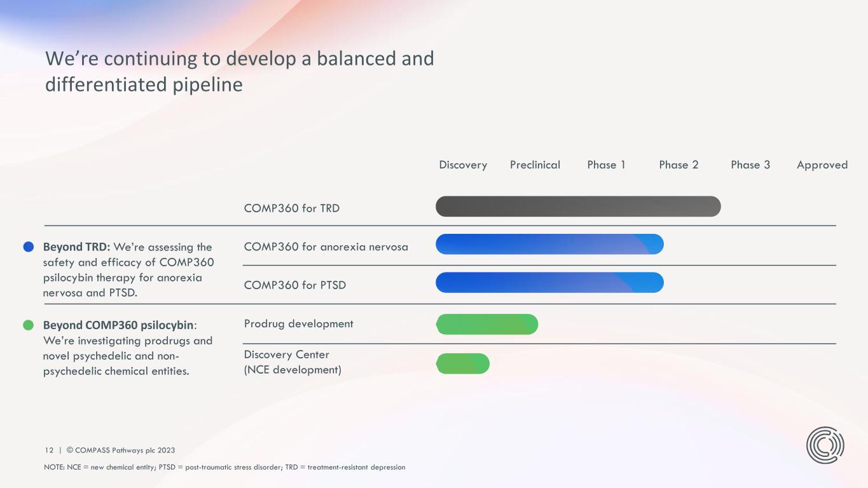Select the blue anorexia nervosa progress bar
868x488 pixels.
coord(549,245)
